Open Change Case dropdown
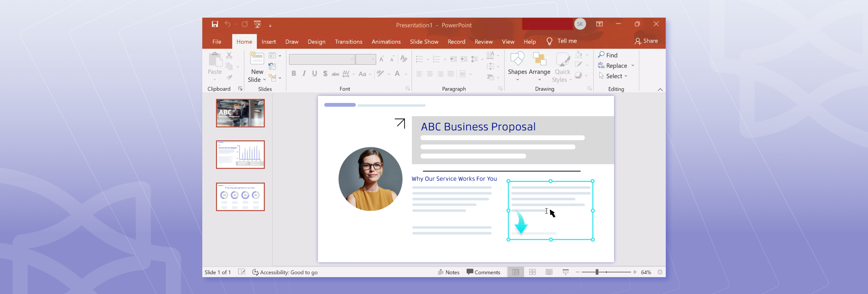This screenshot has height=294, width=868. coord(365,74)
